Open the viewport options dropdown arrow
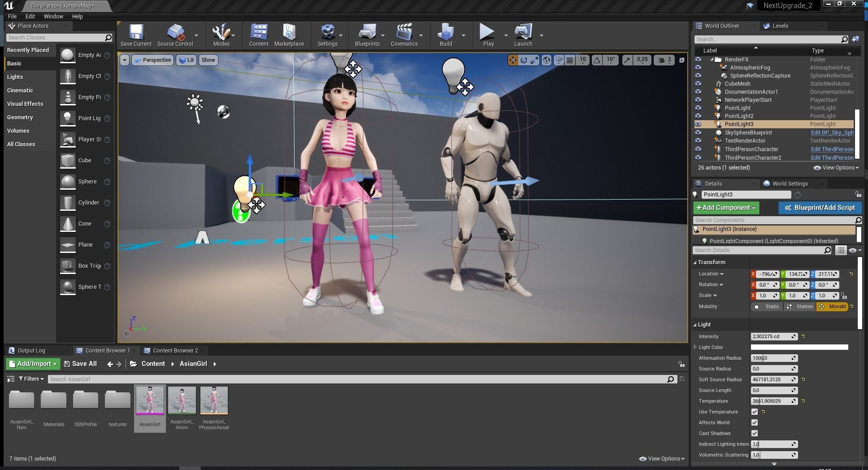The image size is (868, 470). click(x=125, y=60)
